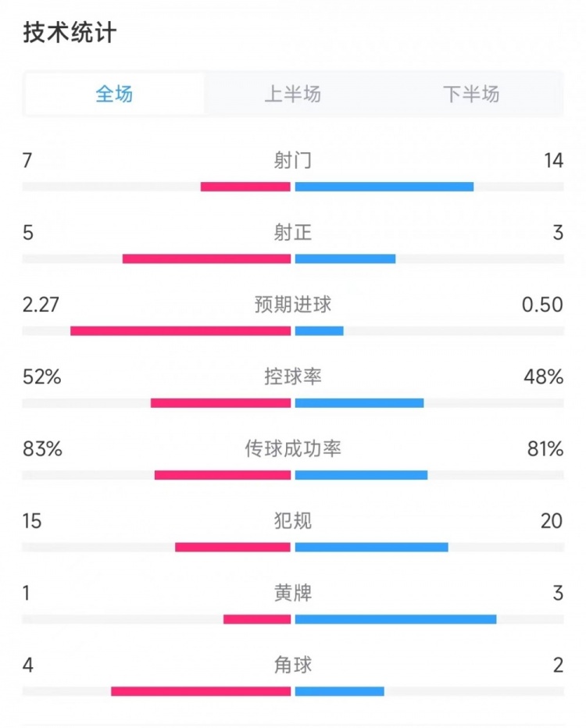The height and width of the screenshot is (728, 586).
Task: Tap the 预期进球 label
Action: pos(292,305)
